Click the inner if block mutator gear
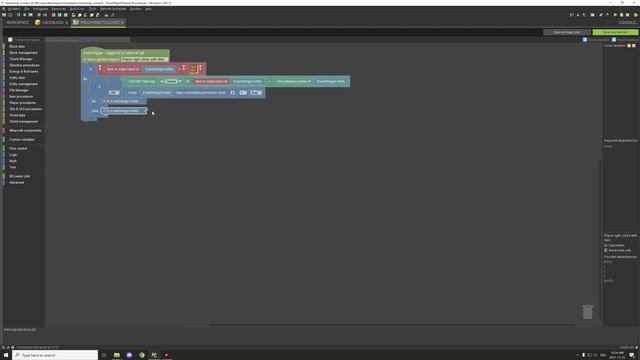This screenshot has width=640, height=360. (94, 87)
